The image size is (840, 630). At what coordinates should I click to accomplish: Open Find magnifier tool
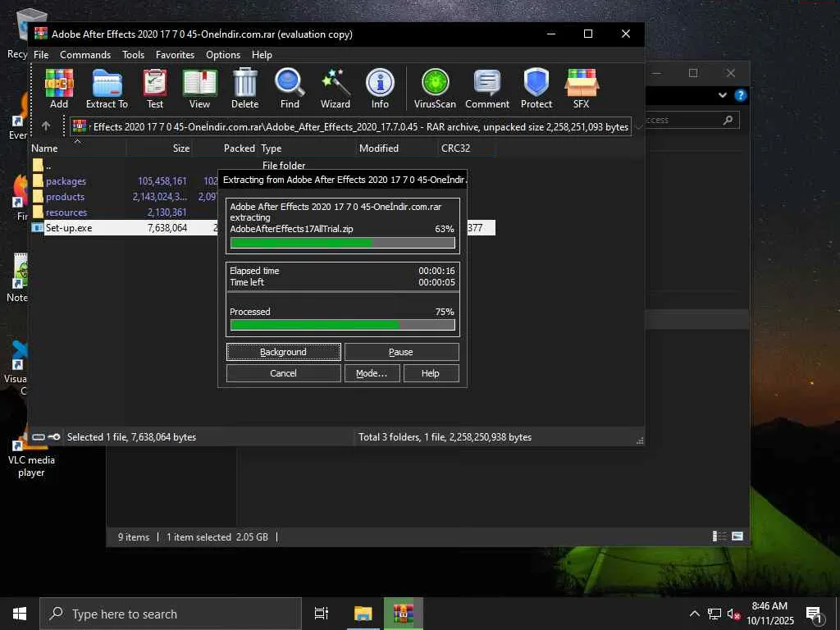pos(290,89)
